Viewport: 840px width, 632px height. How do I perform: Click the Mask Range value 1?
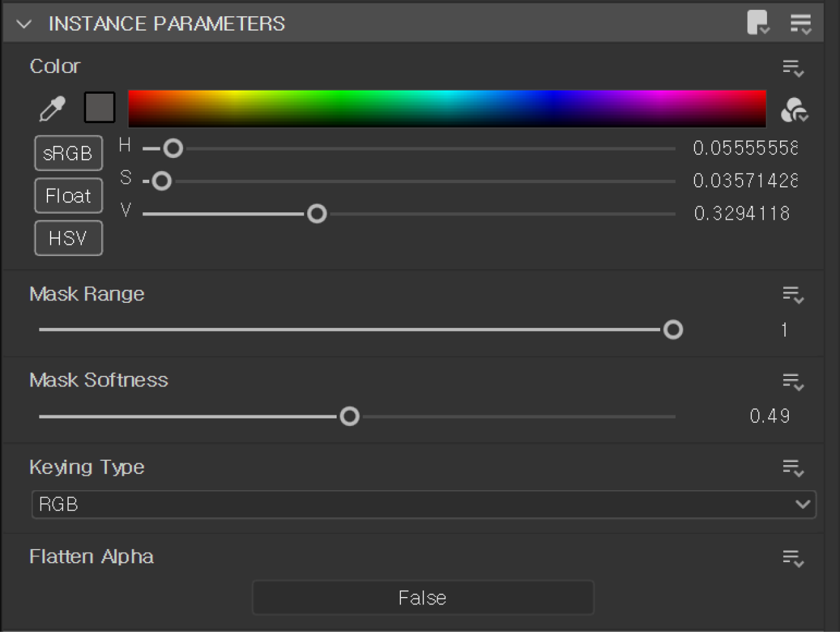[784, 330]
